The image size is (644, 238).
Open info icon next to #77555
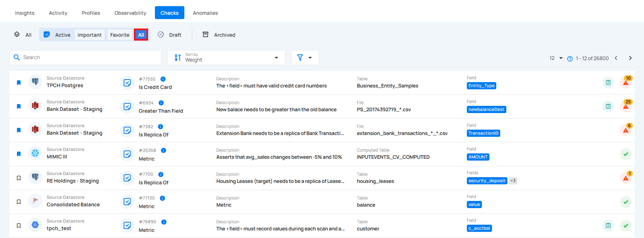[x=163, y=79]
